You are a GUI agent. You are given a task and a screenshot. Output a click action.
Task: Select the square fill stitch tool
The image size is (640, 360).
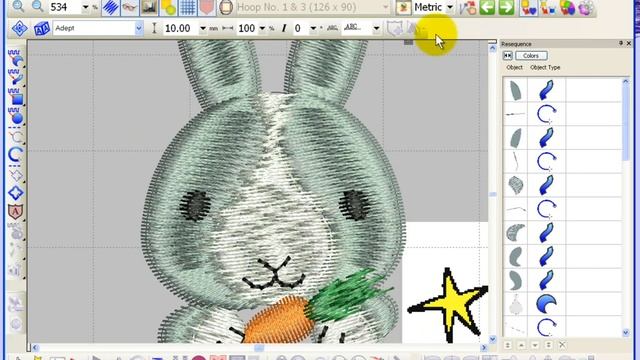[16, 96]
